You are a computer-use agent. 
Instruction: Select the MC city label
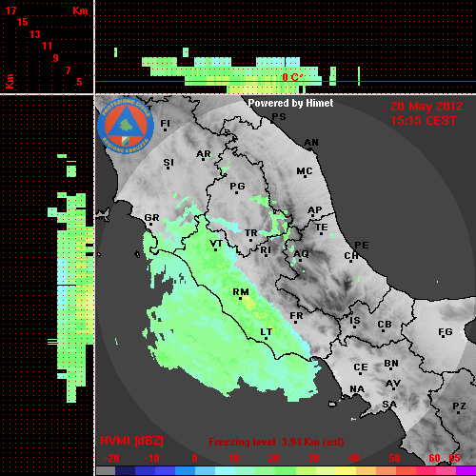(305, 171)
